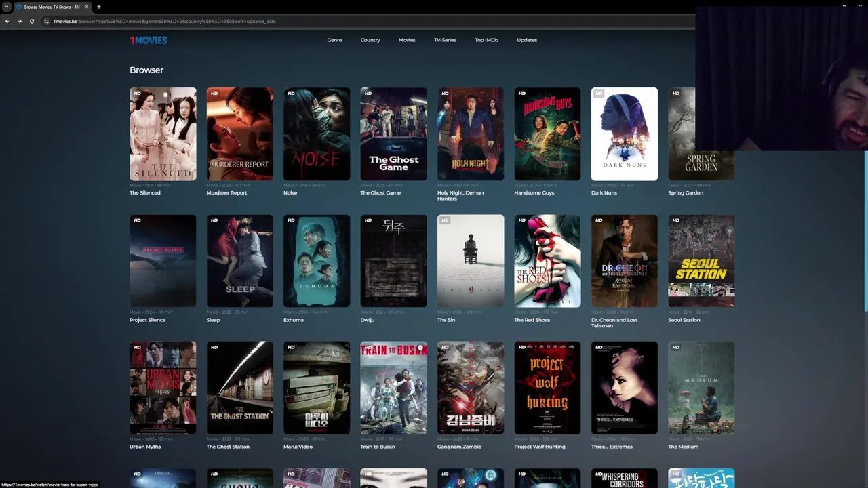Open the Handsome Guys poster
This screenshot has width=868, height=488.
[547, 134]
